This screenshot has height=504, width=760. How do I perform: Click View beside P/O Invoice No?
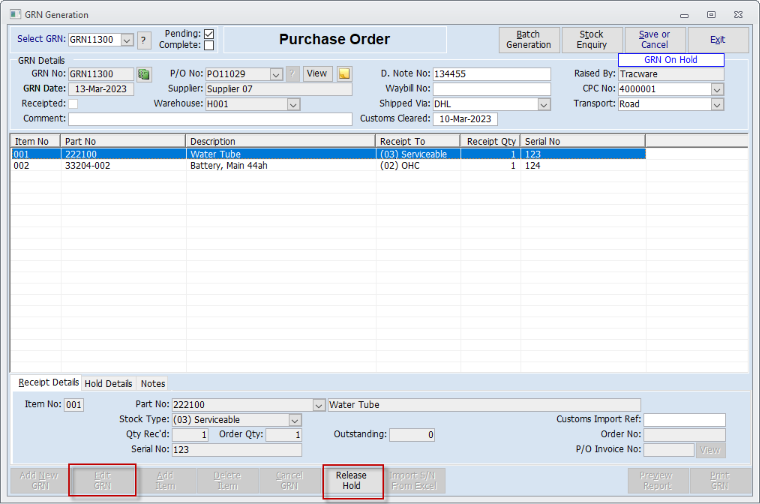710,450
